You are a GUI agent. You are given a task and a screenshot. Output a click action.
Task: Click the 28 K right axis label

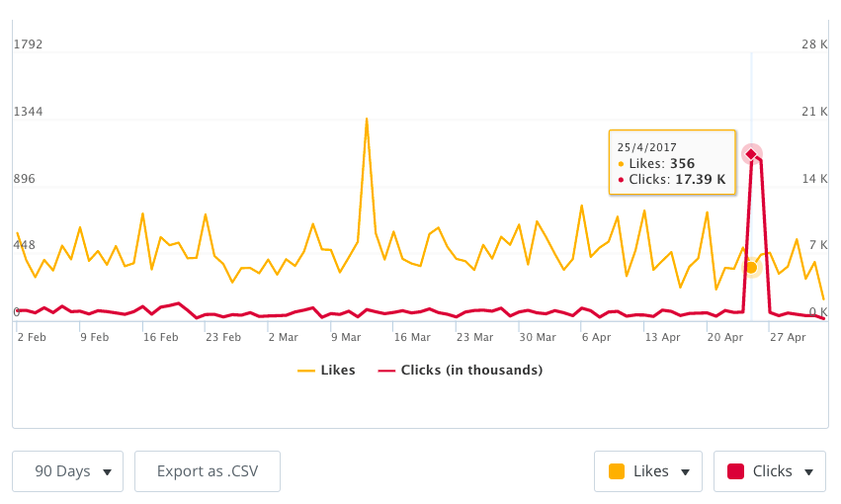(814, 44)
